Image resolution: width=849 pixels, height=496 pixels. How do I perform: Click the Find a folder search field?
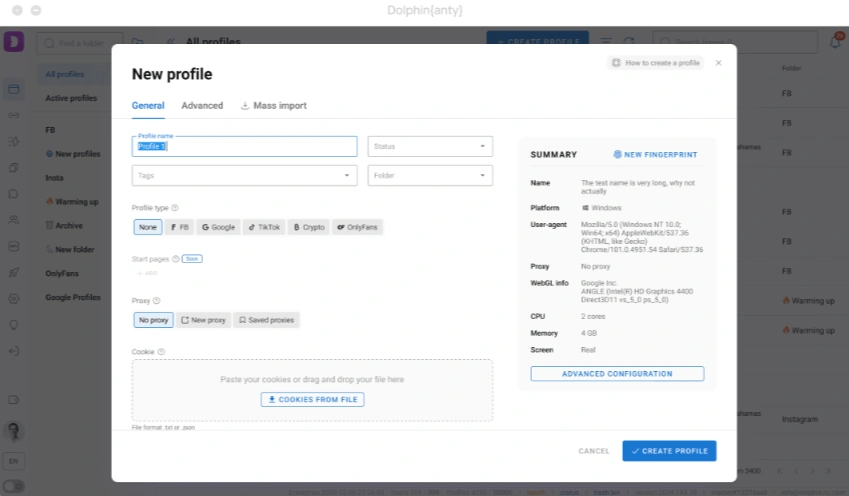click(80, 43)
